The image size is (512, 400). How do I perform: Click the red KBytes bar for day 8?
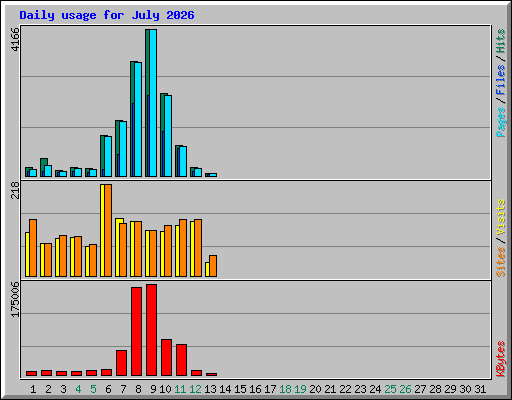coord(136,332)
